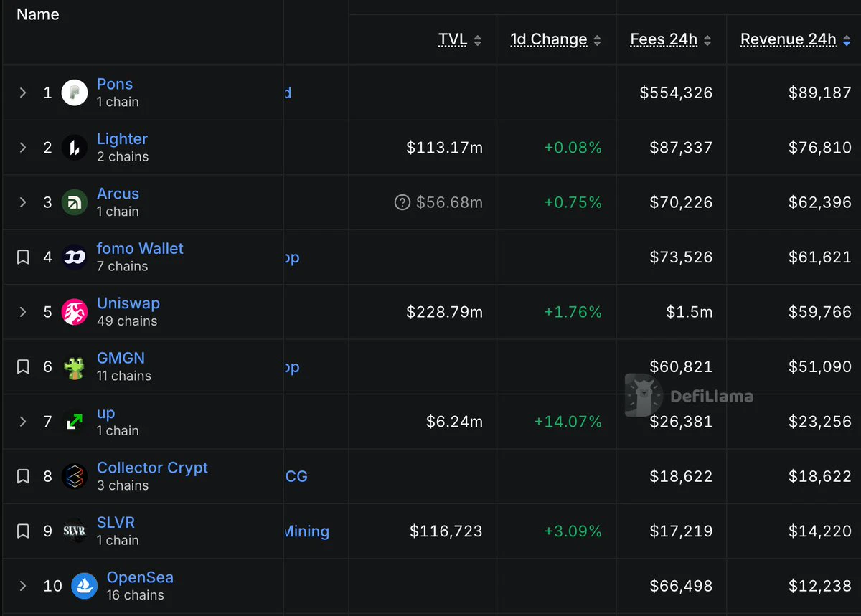Screen dimensions: 861x616
Task: Expand the Arcus row
Action: point(23,202)
